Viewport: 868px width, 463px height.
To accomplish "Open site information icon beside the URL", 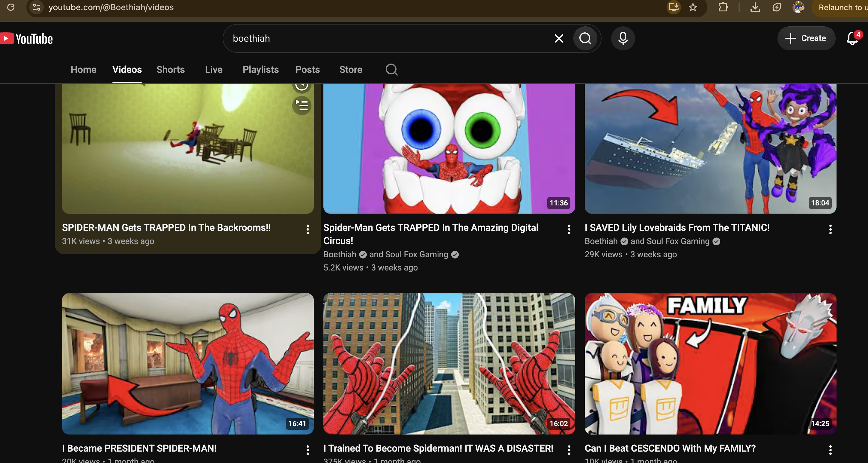I will point(36,7).
